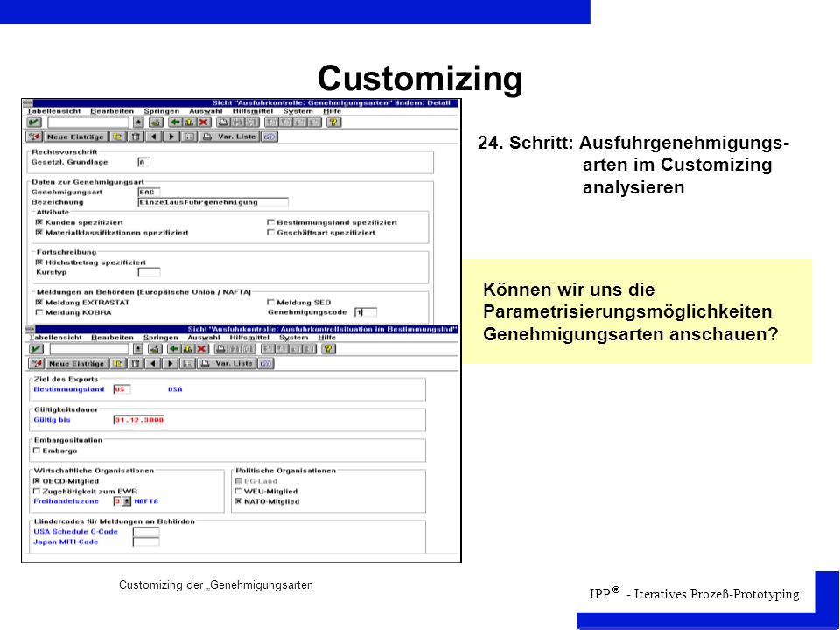
Task: Click display/change pencil icon in Genehmigungsarten window
Action: [x=35, y=136]
